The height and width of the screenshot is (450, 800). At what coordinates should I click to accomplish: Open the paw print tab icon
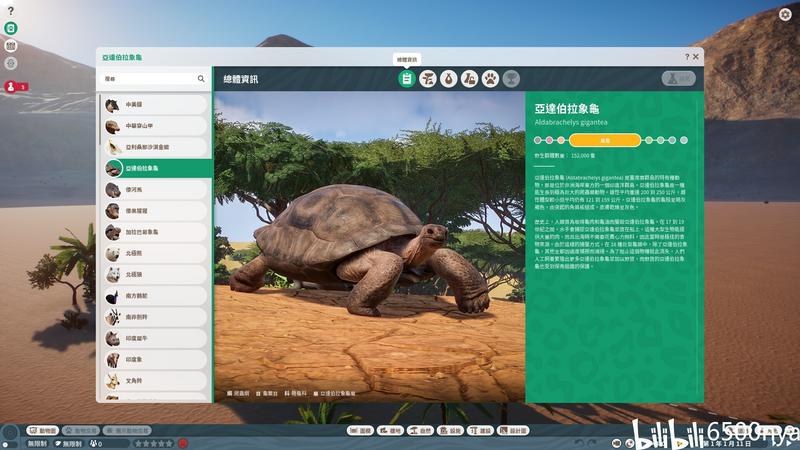[x=490, y=79]
